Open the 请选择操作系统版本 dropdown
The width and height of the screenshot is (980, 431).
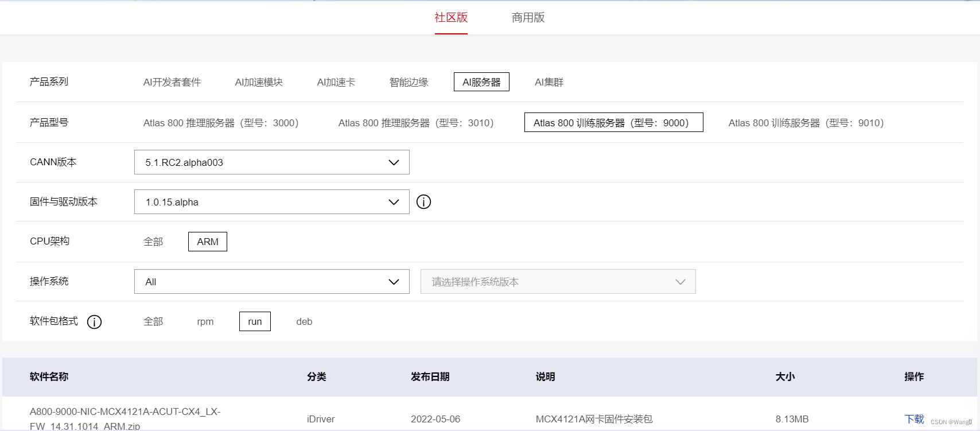pos(558,282)
